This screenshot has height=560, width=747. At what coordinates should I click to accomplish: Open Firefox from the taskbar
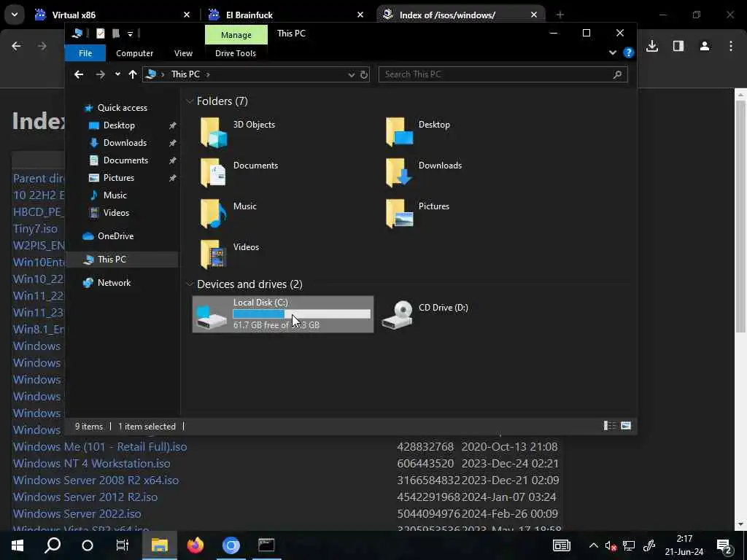[196, 545]
